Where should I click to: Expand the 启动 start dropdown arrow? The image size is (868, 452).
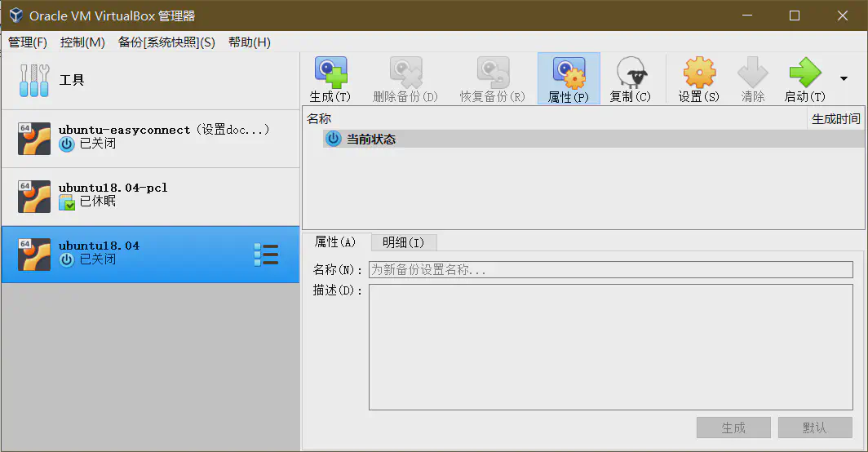[844, 79]
